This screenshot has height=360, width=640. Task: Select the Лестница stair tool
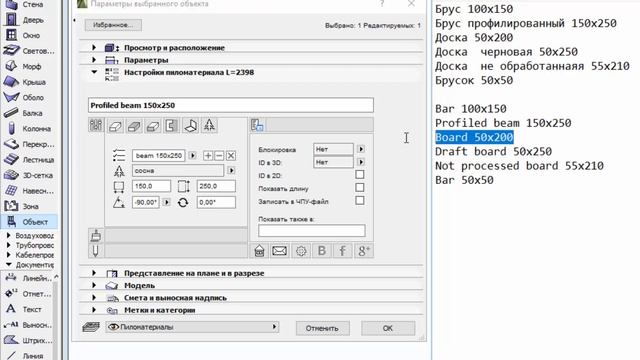click(29, 160)
